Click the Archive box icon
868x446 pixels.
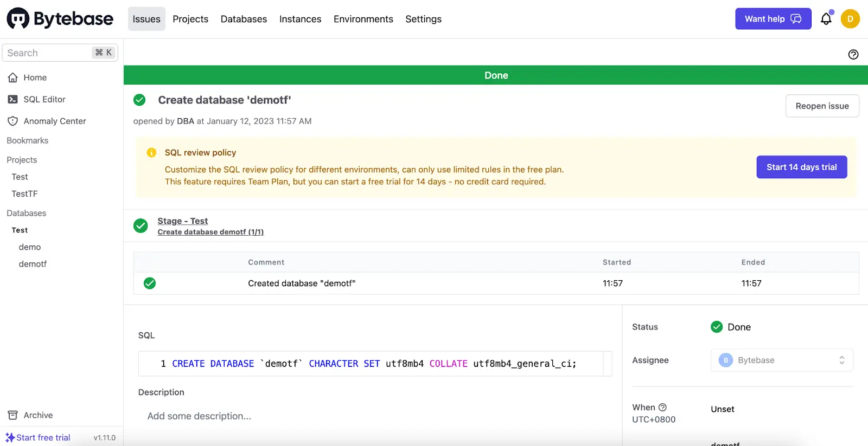(13, 415)
